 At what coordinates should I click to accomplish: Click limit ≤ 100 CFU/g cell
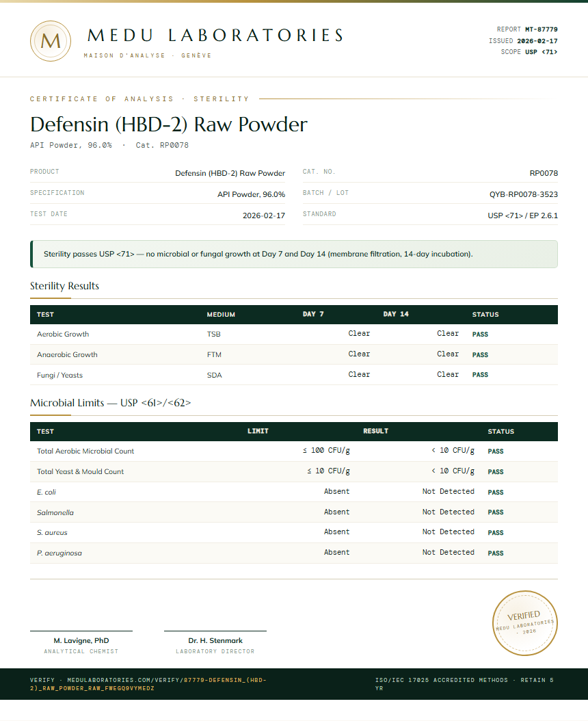[326, 451]
